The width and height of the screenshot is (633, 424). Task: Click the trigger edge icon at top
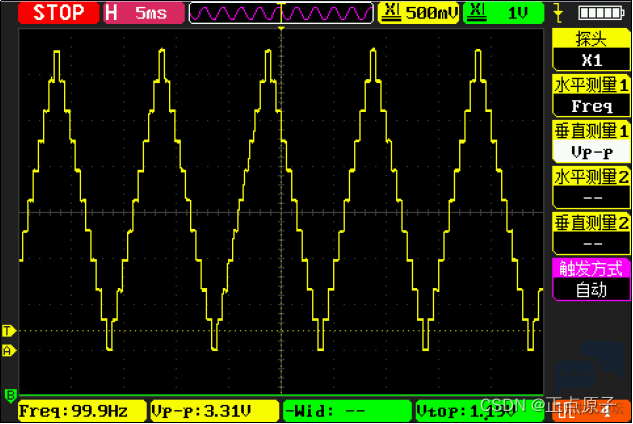pos(559,13)
